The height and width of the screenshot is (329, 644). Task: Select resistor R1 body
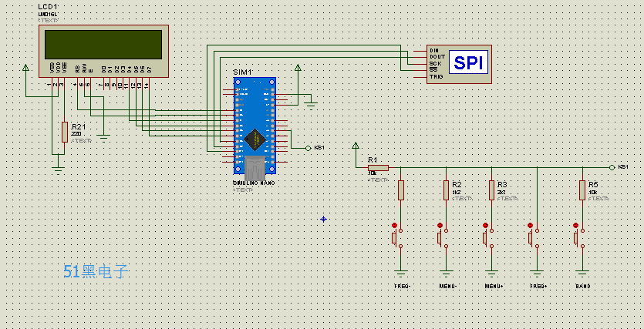(378, 167)
